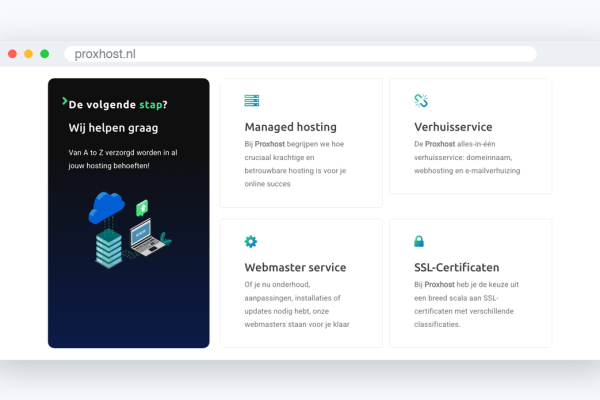
Task: Open the SSL-Certificaten heading
Action: [457, 268]
